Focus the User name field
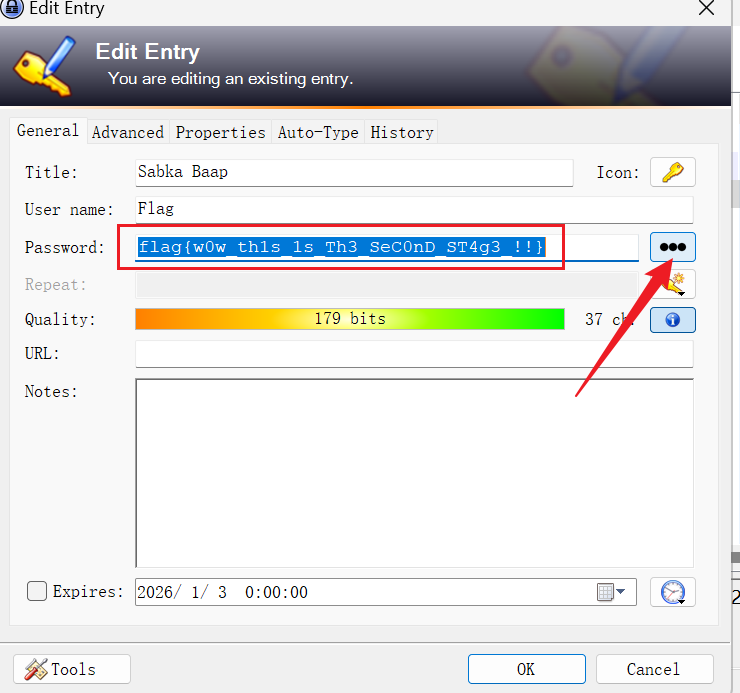Screen dimensions: 740x693 tap(413, 209)
